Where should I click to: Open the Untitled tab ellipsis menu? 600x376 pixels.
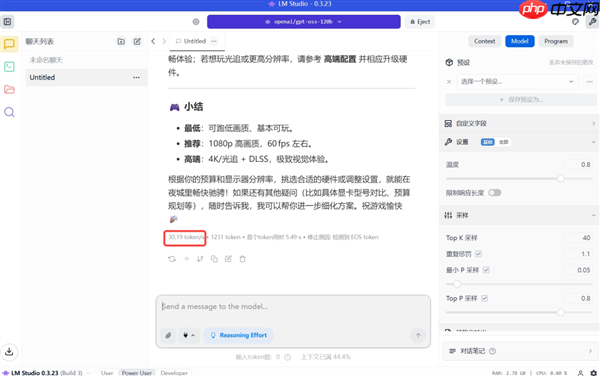pyautogui.click(x=214, y=41)
